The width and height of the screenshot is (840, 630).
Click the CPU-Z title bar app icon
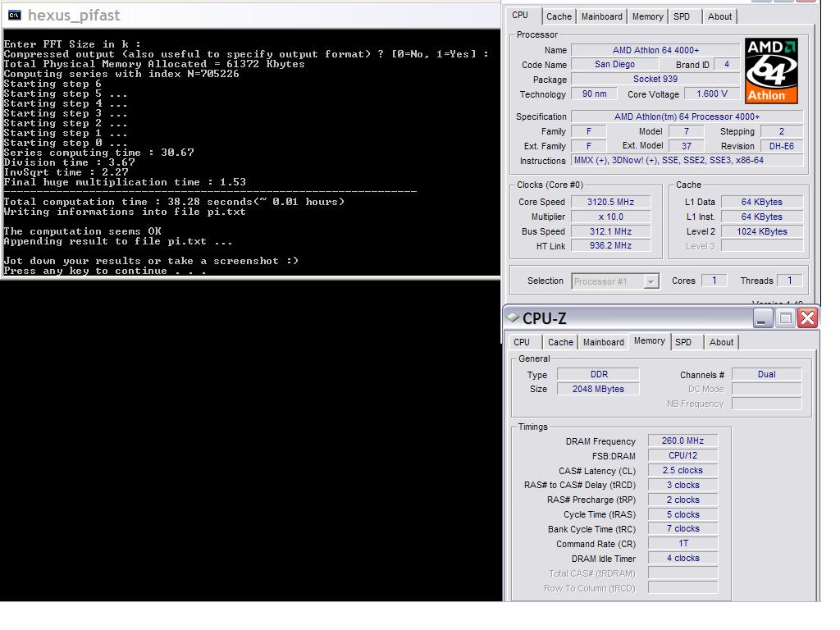tap(514, 317)
